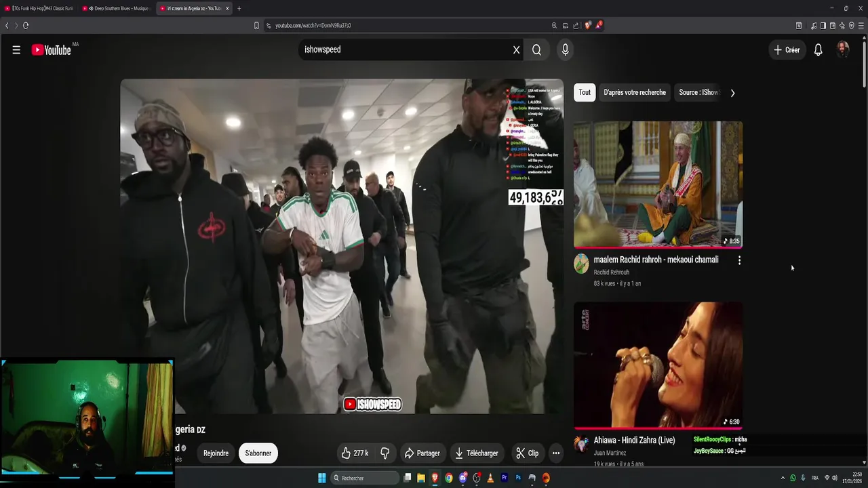Image resolution: width=868 pixels, height=488 pixels.
Task: Open the browser main menu
Action: (861, 26)
